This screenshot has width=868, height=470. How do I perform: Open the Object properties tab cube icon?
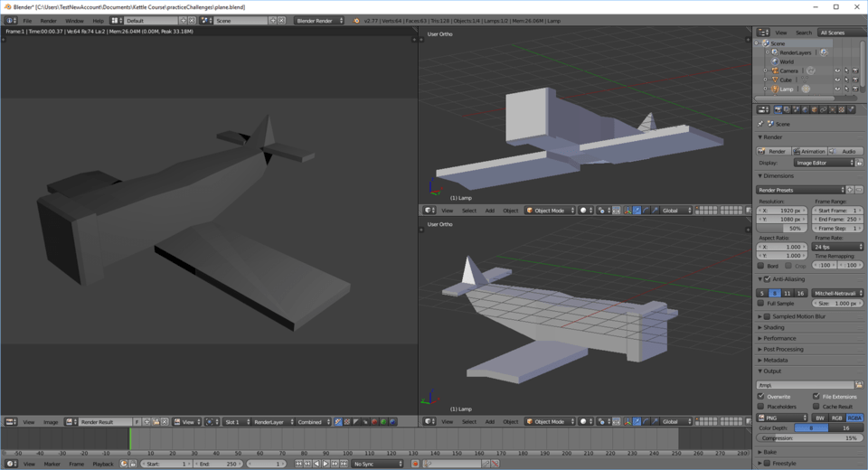click(x=815, y=109)
